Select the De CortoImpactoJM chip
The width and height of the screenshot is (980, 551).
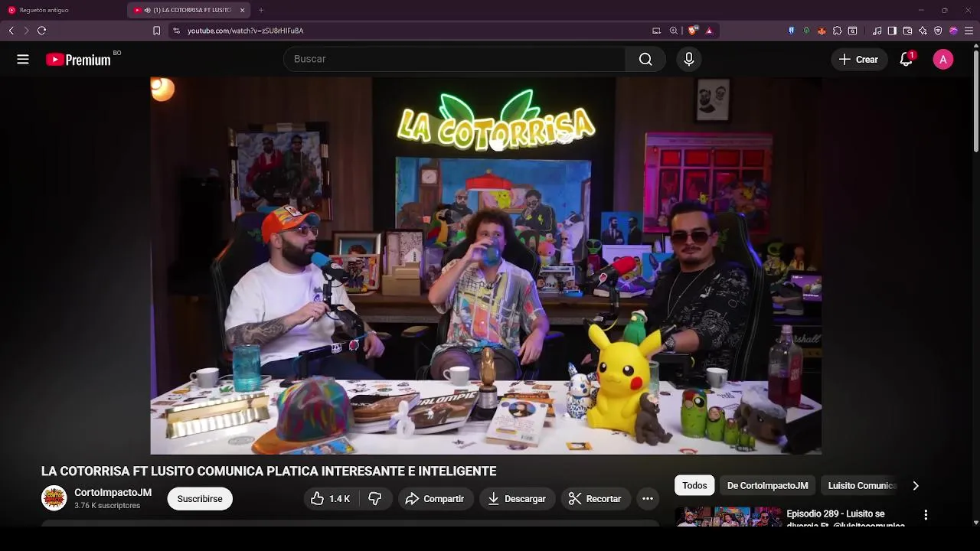[767, 486]
